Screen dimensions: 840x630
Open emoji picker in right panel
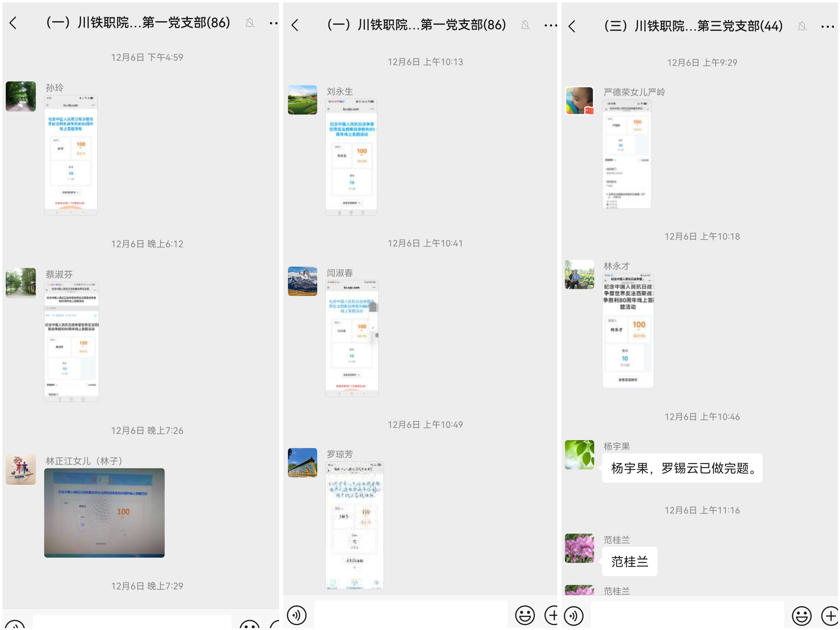coord(801,616)
